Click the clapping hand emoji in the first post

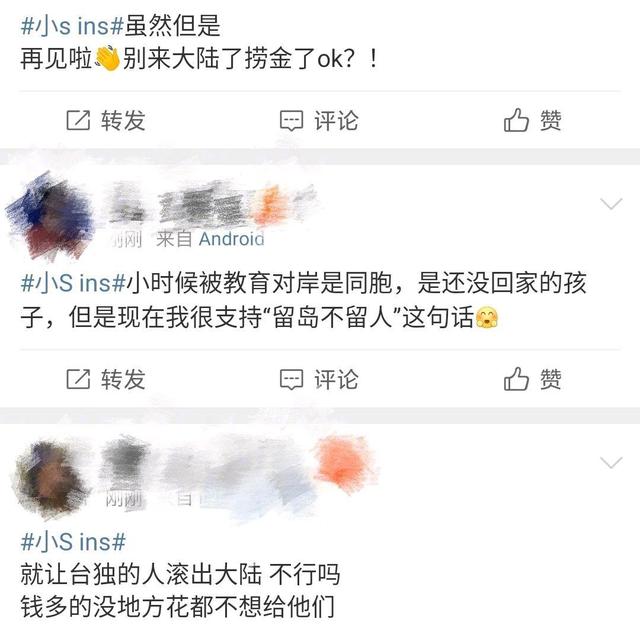(x=107, y=59)
